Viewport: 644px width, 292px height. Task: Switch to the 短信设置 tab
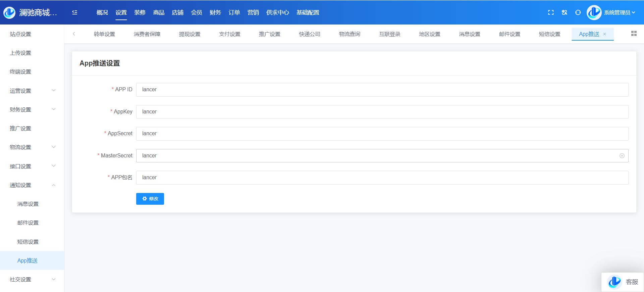[x=549, y=34]
